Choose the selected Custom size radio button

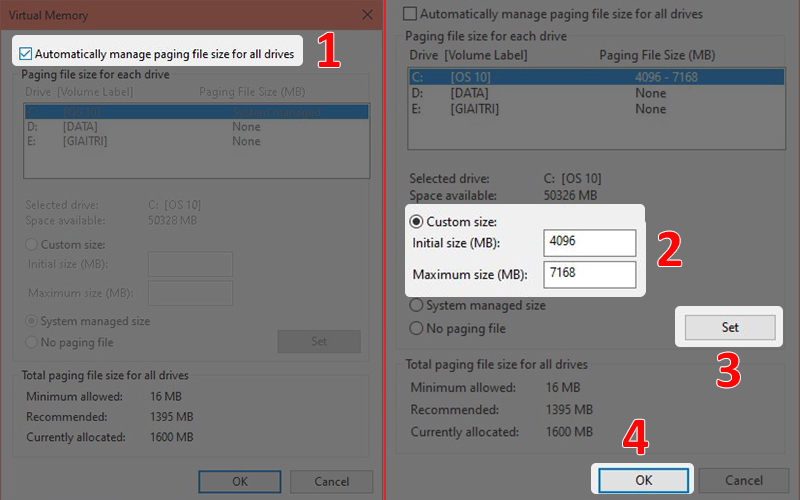[x=416, y=221]
